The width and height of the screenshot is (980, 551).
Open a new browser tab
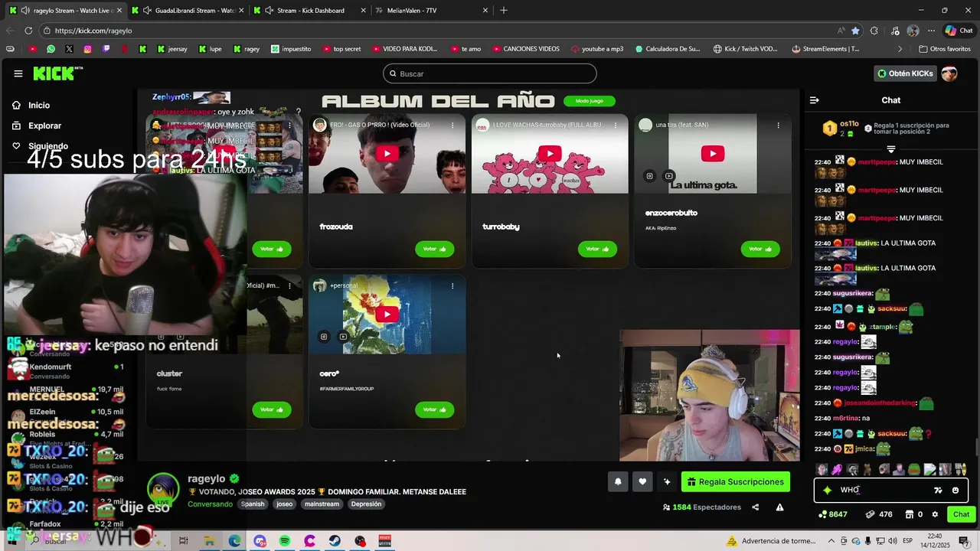pos(504,11)
